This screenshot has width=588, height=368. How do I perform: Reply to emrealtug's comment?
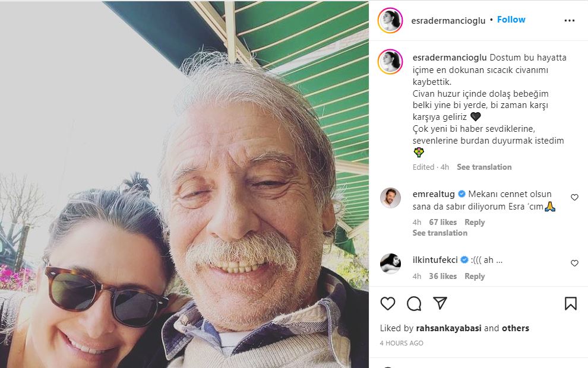[x=475, y=222]
